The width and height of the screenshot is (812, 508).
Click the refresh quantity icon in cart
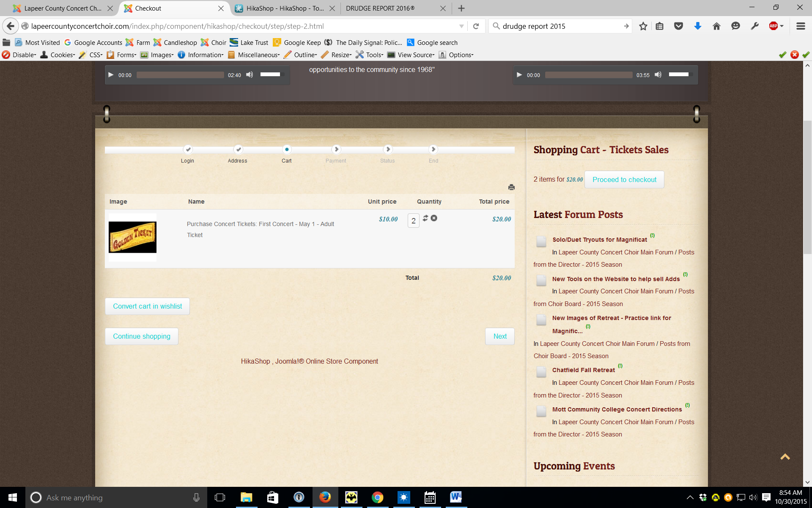pos(425,218)
